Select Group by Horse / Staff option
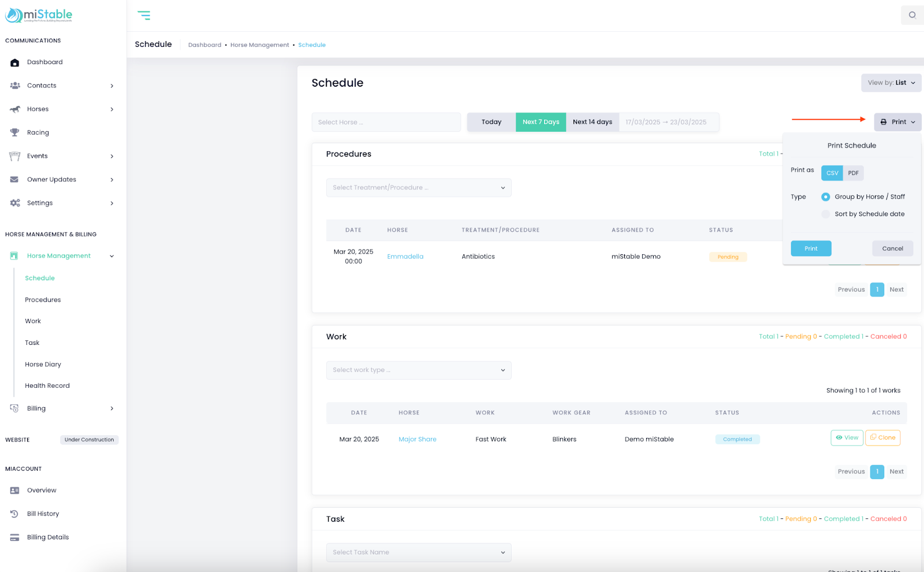This screenshot has width=924, height=572. click(x=826, y=197)
